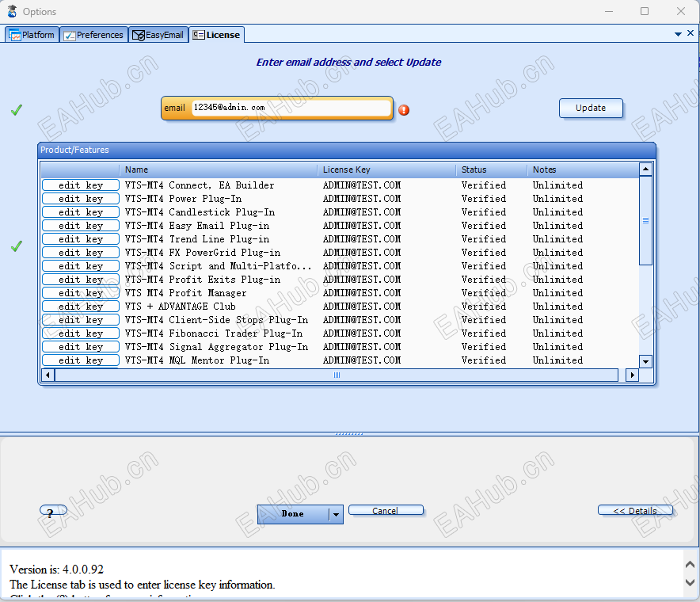700x602 pixels.
Task: Click edit key for Easy Email Plug-in
Action: coord(81,226)
